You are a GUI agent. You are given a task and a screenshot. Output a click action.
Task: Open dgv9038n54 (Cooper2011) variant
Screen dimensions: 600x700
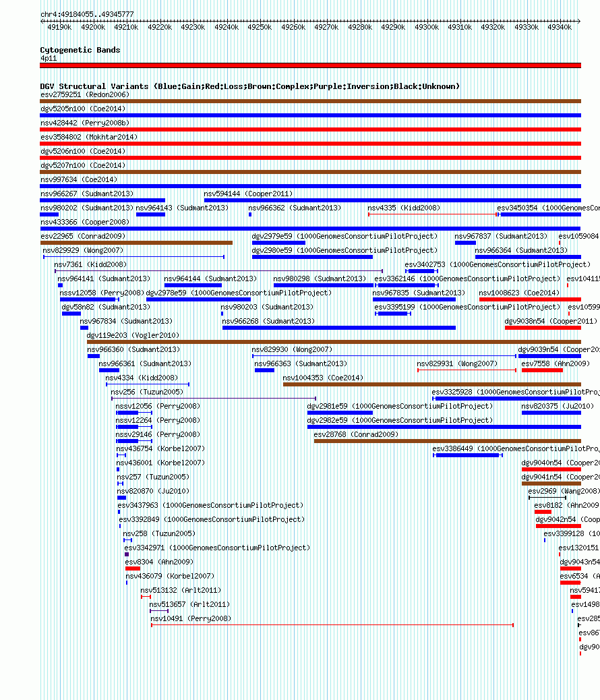click(x=551, y=322)
